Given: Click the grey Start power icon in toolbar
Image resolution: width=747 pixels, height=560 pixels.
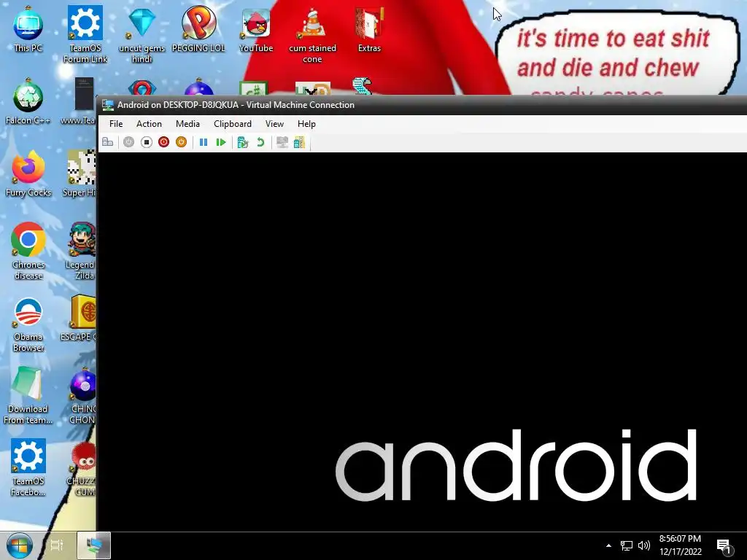Looking at the screenshot, I should tap(128, 142).
